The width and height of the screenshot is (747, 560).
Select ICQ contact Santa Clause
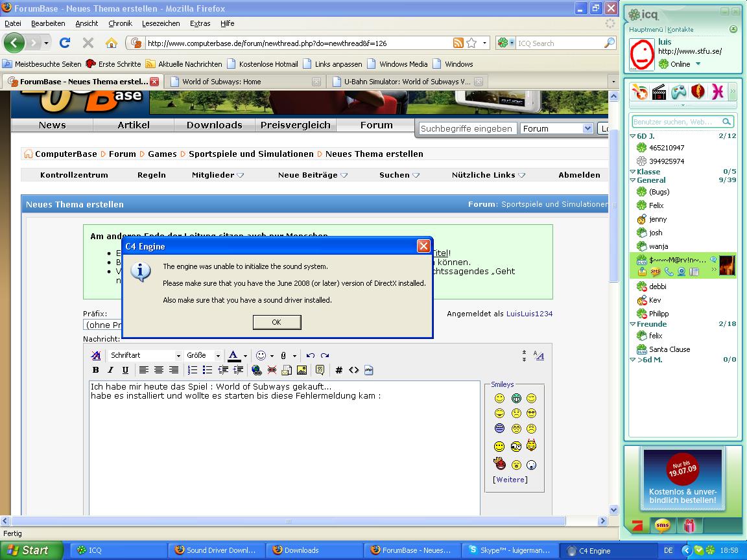pos(669,349)
